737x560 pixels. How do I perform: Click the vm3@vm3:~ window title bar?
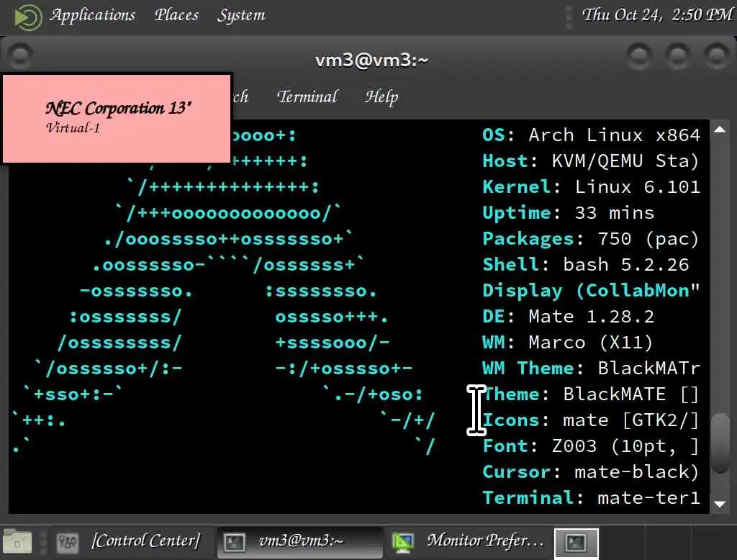click(371, 60)
